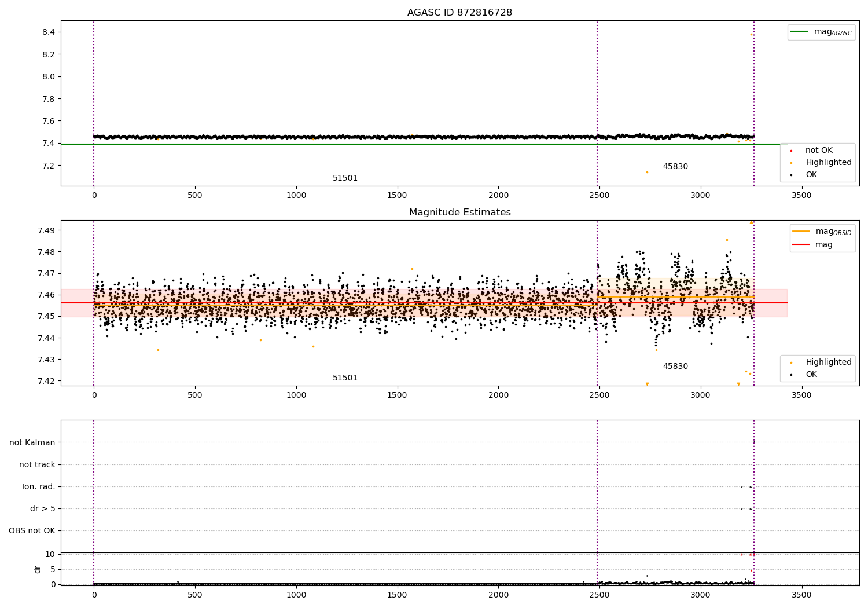The width and height of the screenshot is (868, 608).
Task: Click the green mag AGASC legend line sample
Action: (799, 31)
